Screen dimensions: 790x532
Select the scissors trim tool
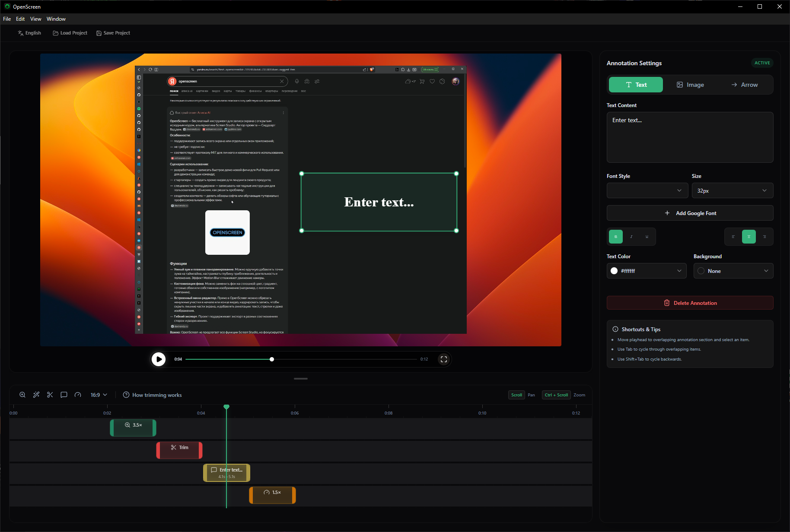50,395
